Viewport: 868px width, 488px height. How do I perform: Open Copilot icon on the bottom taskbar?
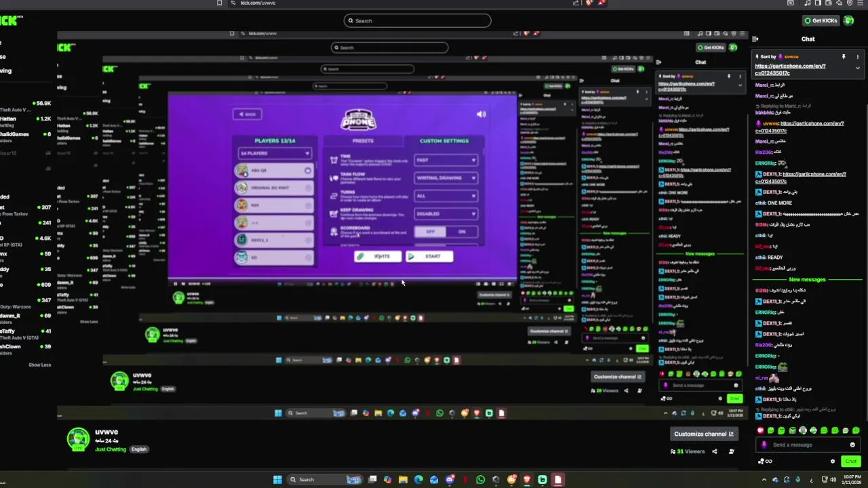tap(387, 479)
